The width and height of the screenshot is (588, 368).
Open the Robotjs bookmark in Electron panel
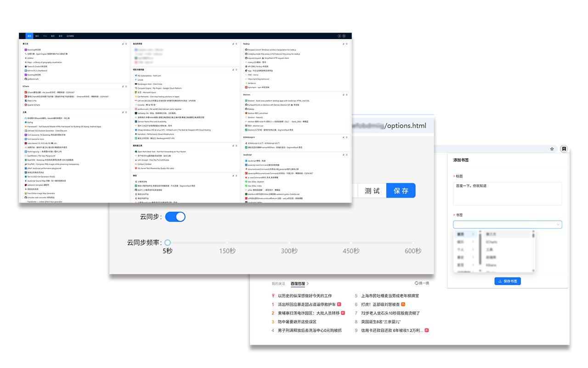pyautogui.click(x=250, y=109)
